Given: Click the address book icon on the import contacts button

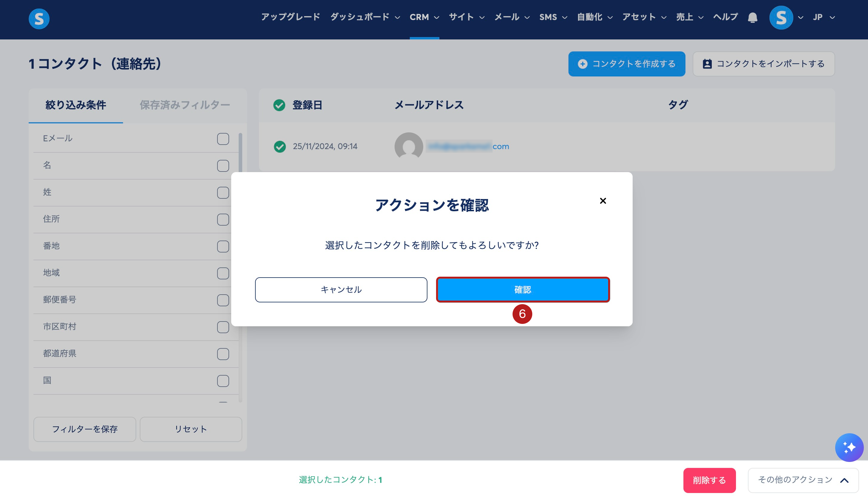Looking at the screenshot, I should (707, 64).
